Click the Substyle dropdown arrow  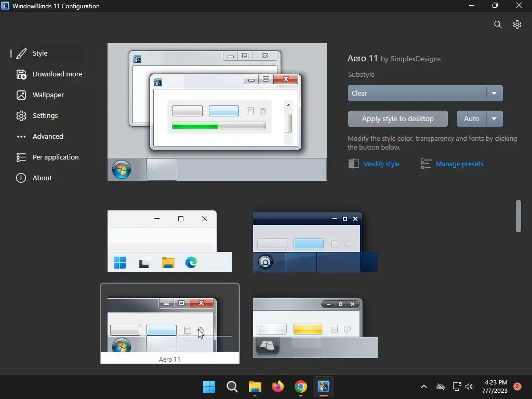coord(495,94)
